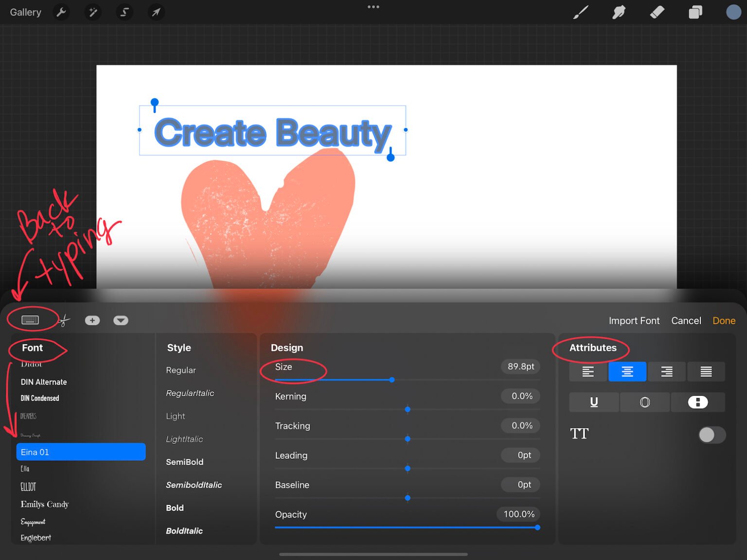
Task: Edit the Tracking 0.0% value
Action: 521,426
